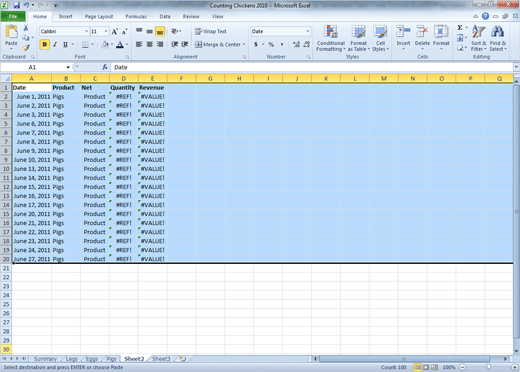Click the AutoSum sigma icon
The image size is (520, 372).
coord(460,28)
